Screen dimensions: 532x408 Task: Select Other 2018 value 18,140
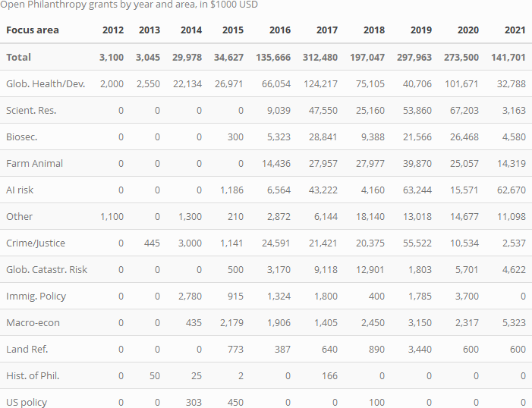(370, 216)
